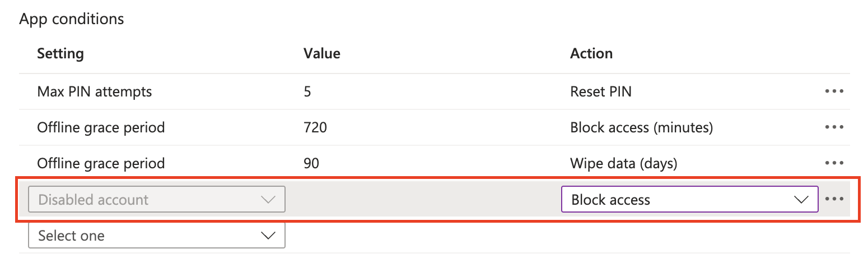The height and width of the screenshot is (267, 868).
Task: Open ellipsis menu for the Block access (minutes) row
Action: point(834,127)
